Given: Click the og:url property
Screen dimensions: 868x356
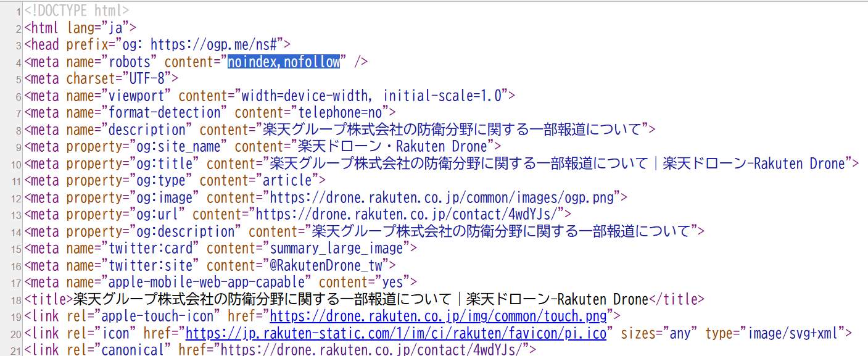Looking at the screenshot, I should coord(157,215).
